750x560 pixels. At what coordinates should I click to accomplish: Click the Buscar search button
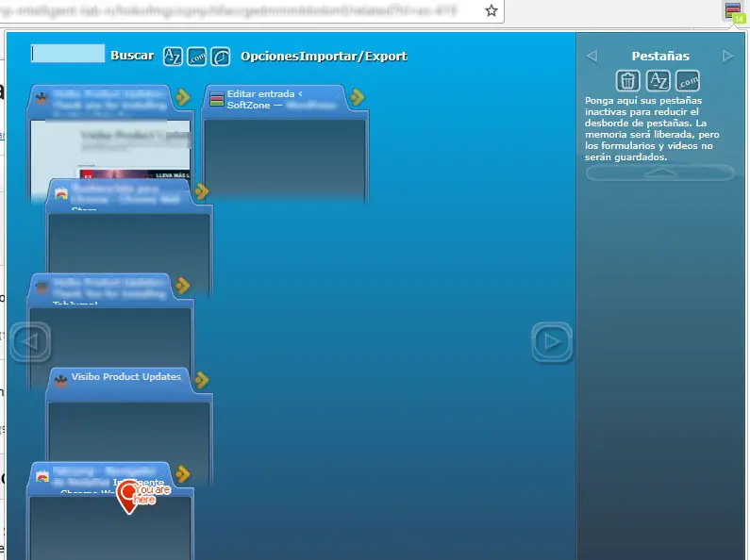(132, 56)
